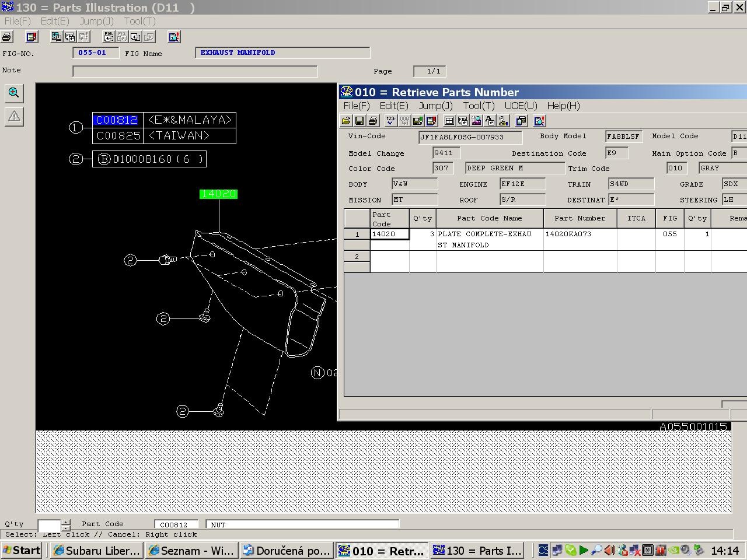Screen dimensions: 747x560
Task: Click print icon in Parts Illustration toolbar
Action: point(7,37)
